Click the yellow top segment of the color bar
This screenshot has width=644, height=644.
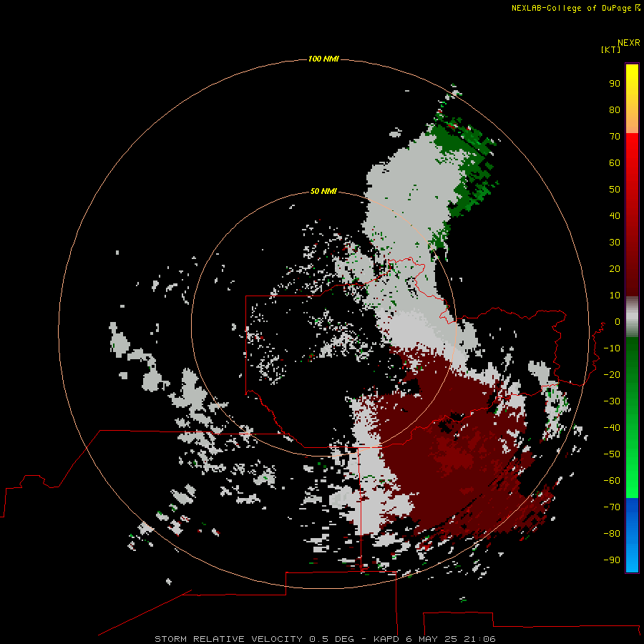pos(632,99)
